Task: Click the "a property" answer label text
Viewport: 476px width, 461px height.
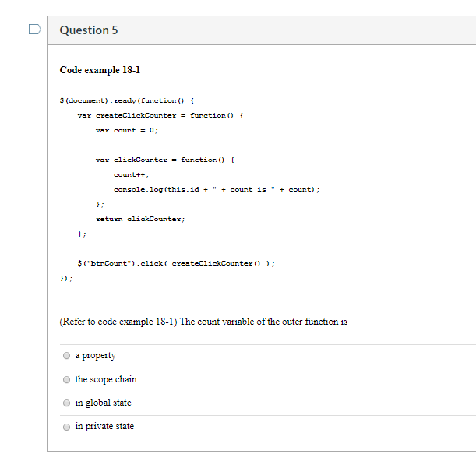Action: click(x=95, y=355)
